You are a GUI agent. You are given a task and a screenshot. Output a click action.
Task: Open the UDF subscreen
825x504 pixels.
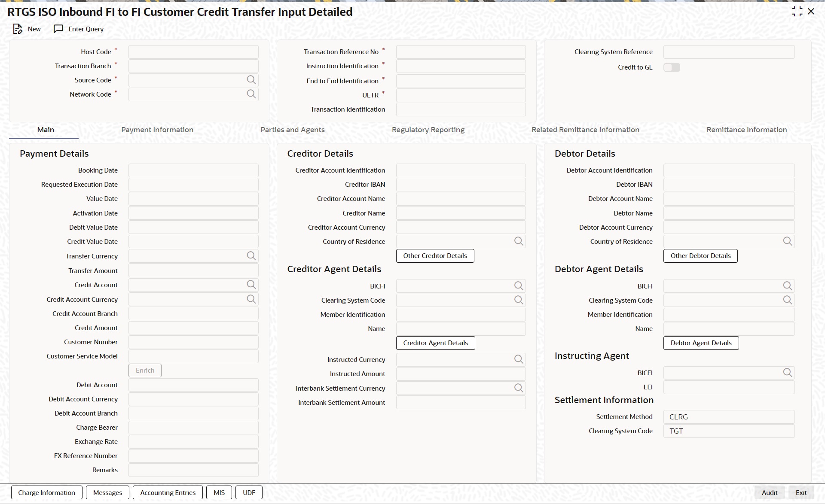(249, 492)
